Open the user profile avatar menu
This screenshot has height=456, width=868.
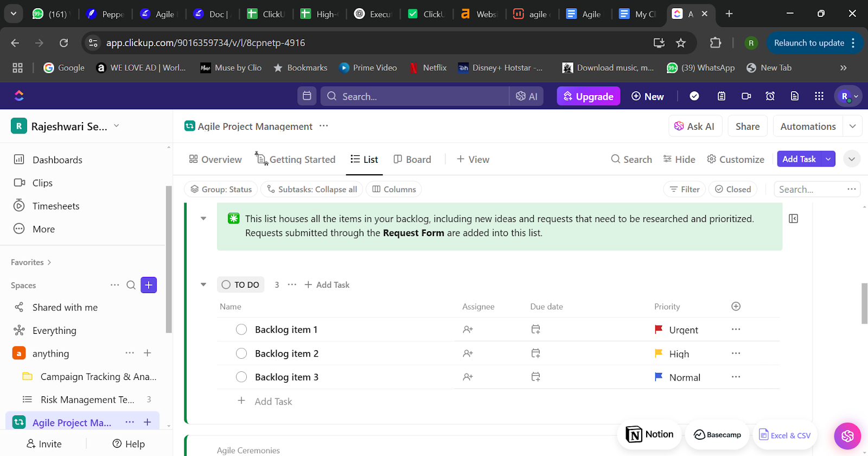point(848,96)
